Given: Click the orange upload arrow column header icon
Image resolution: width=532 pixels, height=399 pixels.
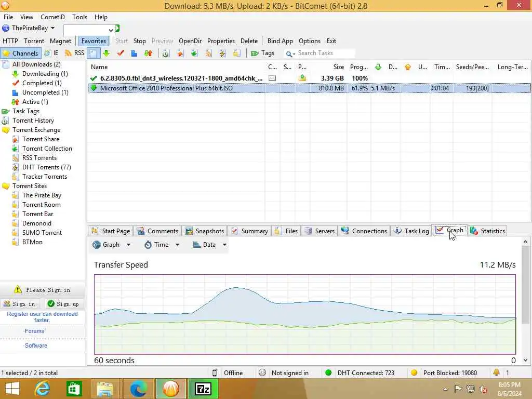Looking at the screenshot, I should click(408, 67).
